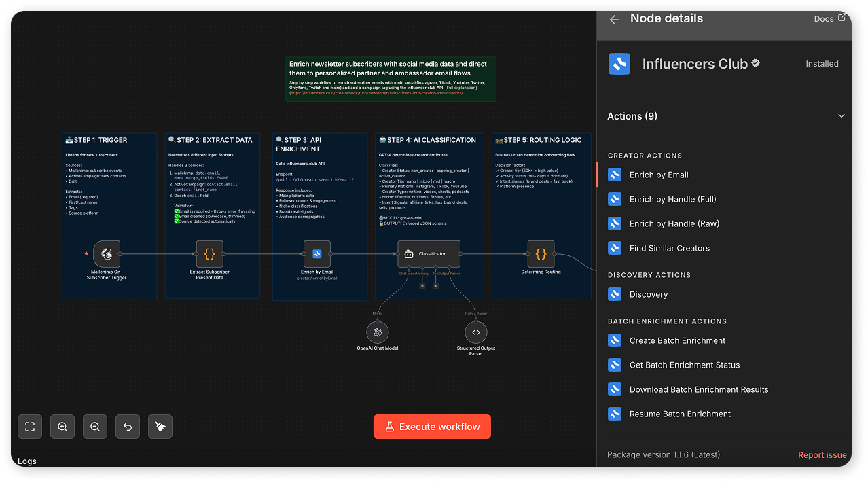Open the Docs external link
This screenshot has height=483, width=868.
tap(830, 19)
